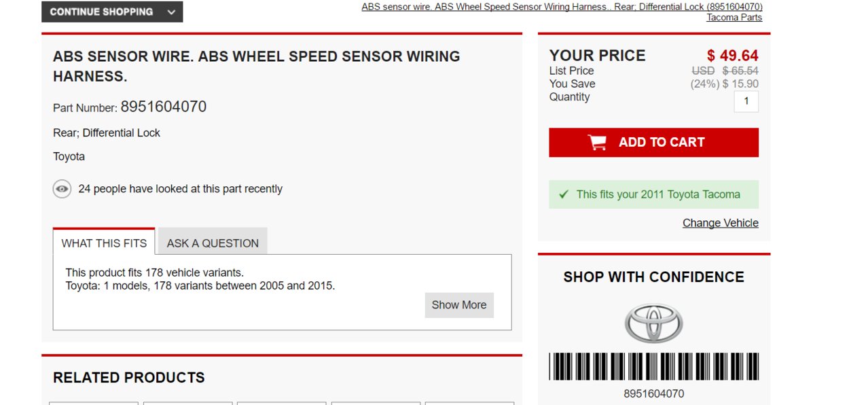The width and height of the screenshot is (868, 405).
Task: Open the ABS sensor wire breadcrumb link
Action: tap(562, 7)
